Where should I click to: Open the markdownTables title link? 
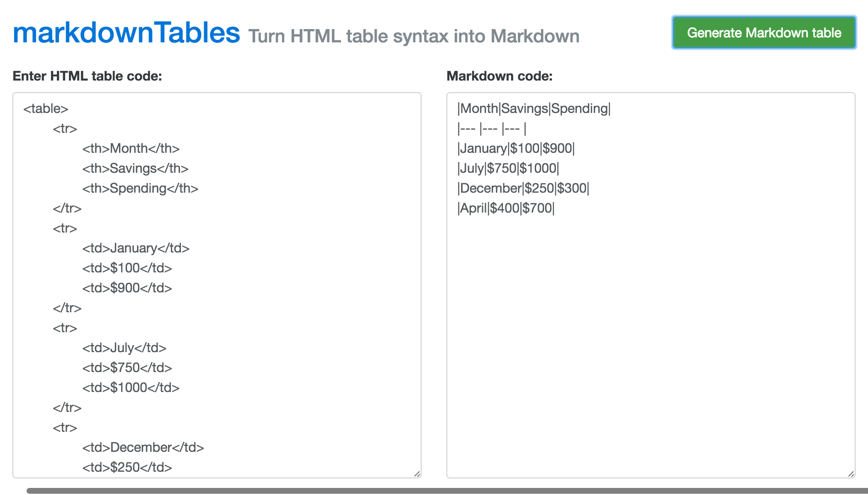[x=126, y=33]
